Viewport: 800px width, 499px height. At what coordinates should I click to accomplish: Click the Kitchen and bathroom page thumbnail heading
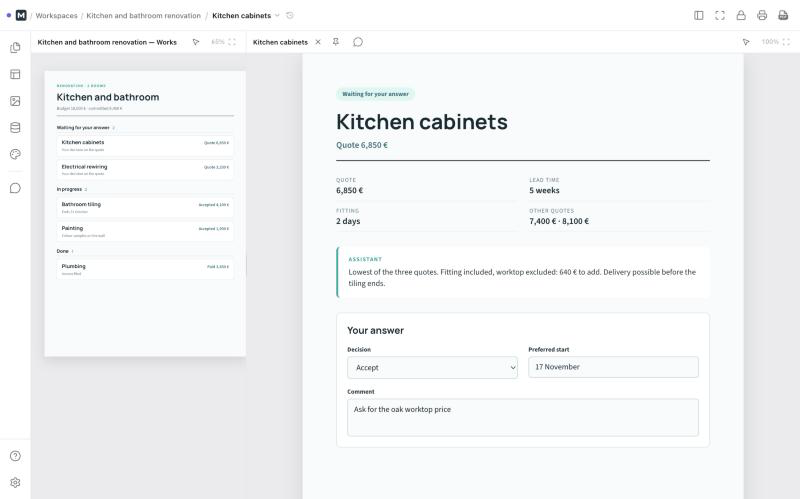coord(108,97)
